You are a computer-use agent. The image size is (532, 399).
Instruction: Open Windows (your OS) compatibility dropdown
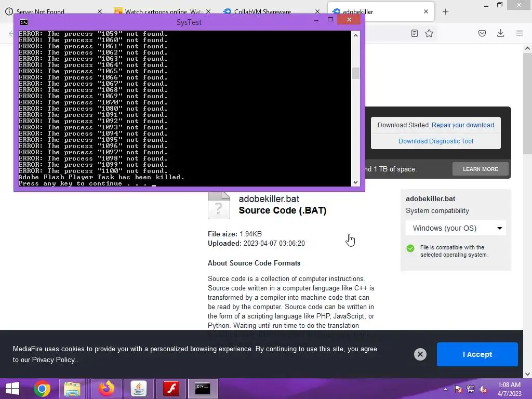pos(456,228)
